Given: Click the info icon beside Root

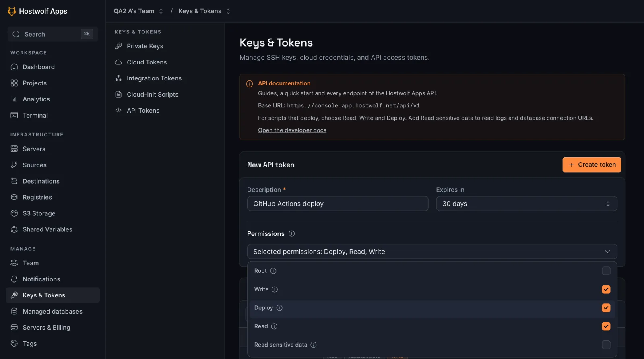Looking at the screenshot, I should [273, 271].
